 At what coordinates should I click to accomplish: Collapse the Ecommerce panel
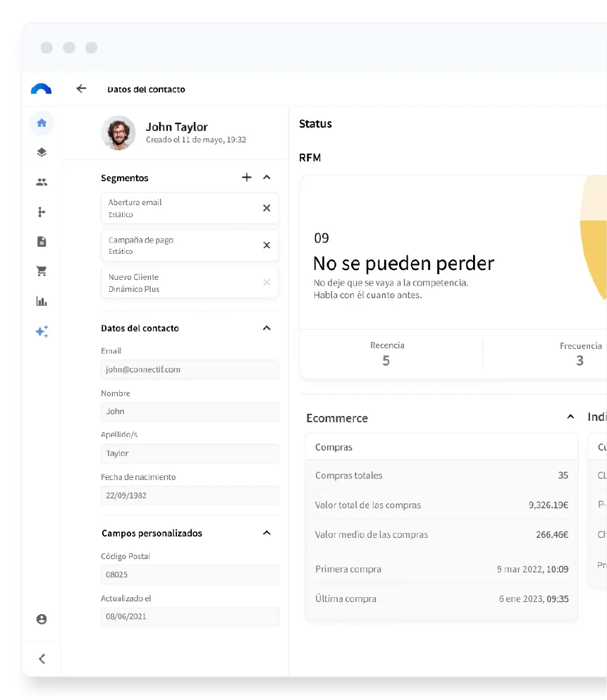[x=570, y=417]
